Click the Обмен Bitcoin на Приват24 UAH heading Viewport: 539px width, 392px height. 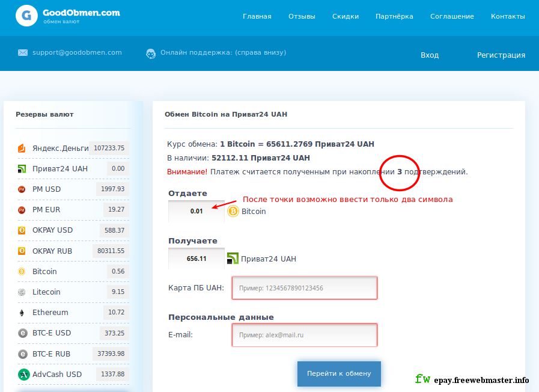click(226, 114)
